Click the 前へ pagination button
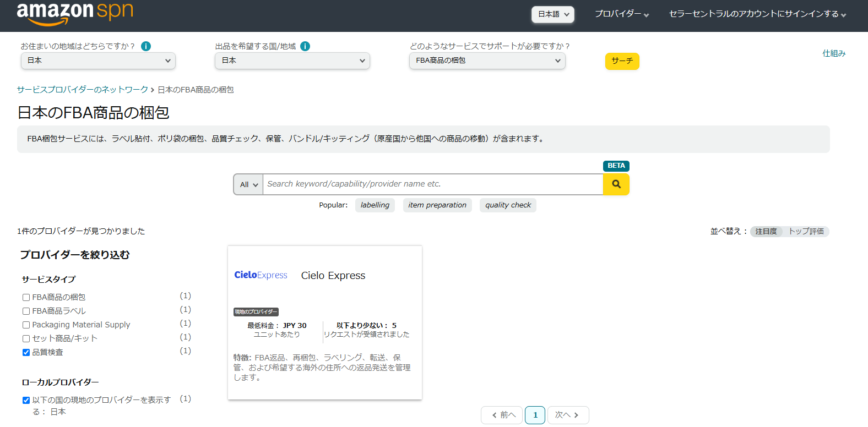The width and height of the screenshot is (868, 427). coord(502,415)
